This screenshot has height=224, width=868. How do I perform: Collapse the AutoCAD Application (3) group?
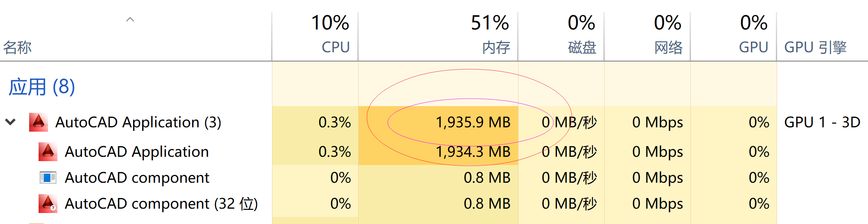tap(11, 122)
